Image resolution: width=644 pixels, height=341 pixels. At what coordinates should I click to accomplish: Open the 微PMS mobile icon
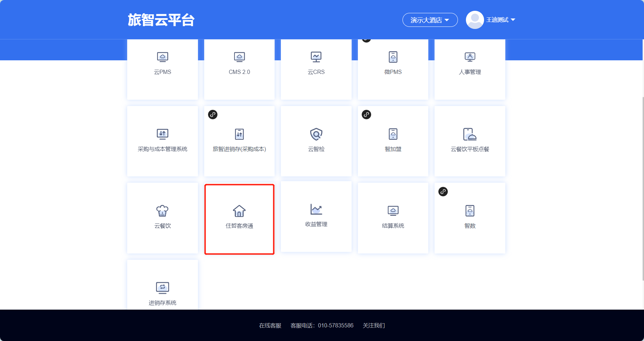[x=393, y=57]
